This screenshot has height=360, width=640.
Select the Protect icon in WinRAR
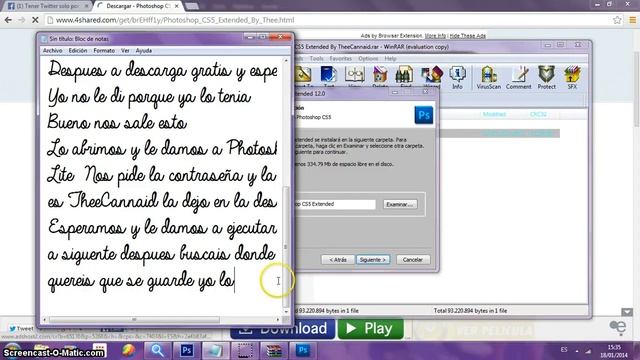[547, 78]
